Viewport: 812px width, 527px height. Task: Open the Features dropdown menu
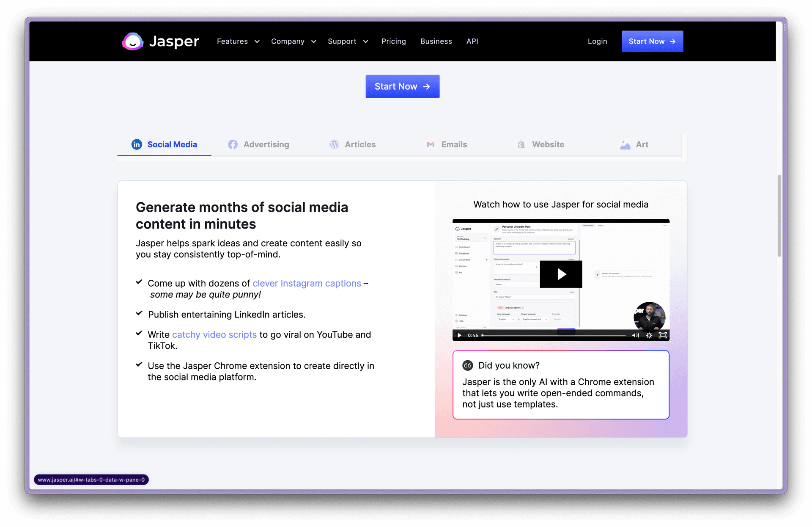click(238, 41)
